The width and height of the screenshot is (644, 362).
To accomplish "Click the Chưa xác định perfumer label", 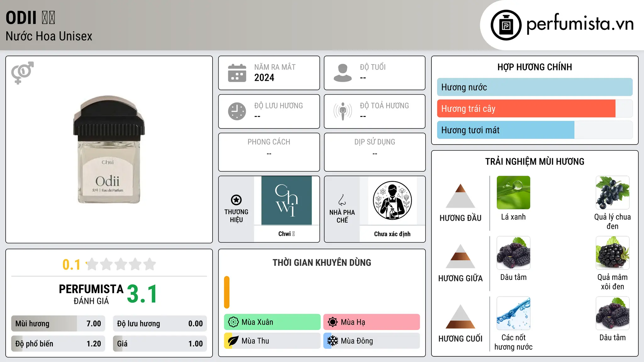I will (392, 234).
